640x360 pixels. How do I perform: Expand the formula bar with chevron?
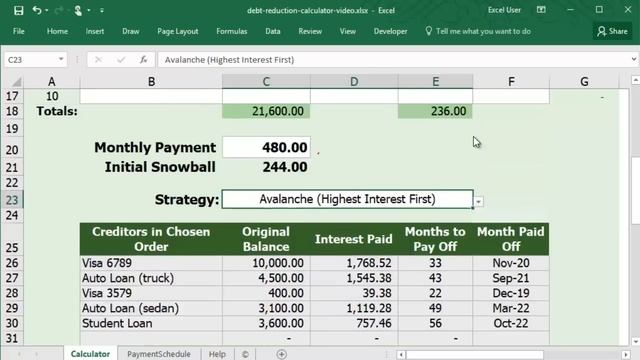[x=633, y=60]
